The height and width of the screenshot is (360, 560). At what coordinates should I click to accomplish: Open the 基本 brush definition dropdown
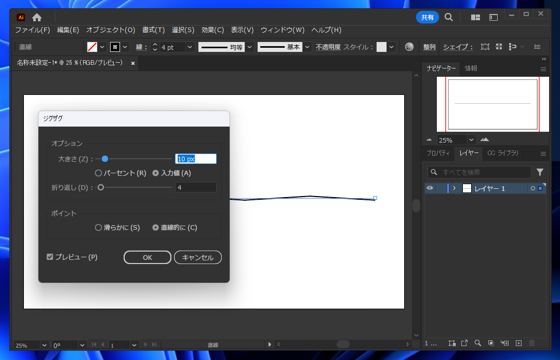coord(307,47)
